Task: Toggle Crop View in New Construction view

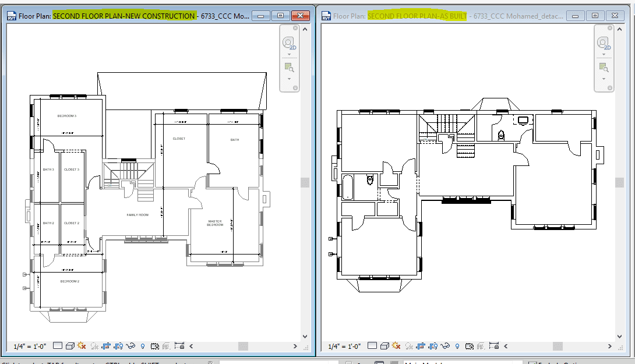Action: 106,346
